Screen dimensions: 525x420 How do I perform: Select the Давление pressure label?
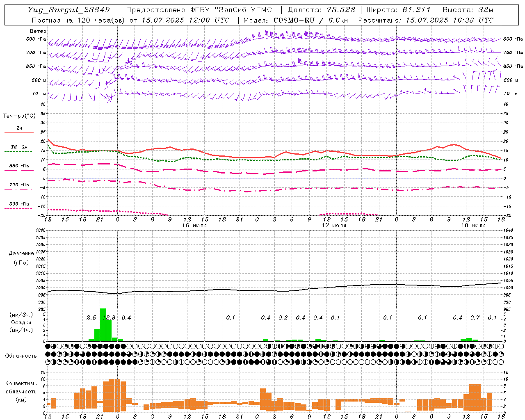point(21,253)
